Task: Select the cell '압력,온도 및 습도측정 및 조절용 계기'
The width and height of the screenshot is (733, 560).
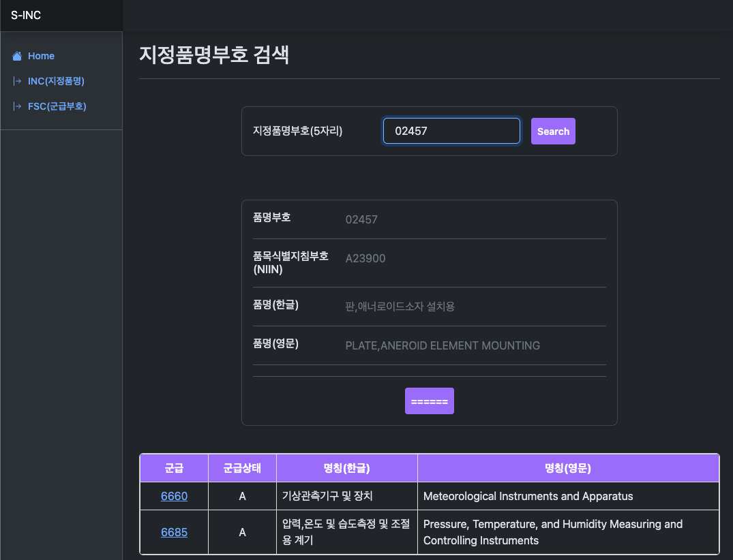Action: pyautogui.click(x=347, y=532)
